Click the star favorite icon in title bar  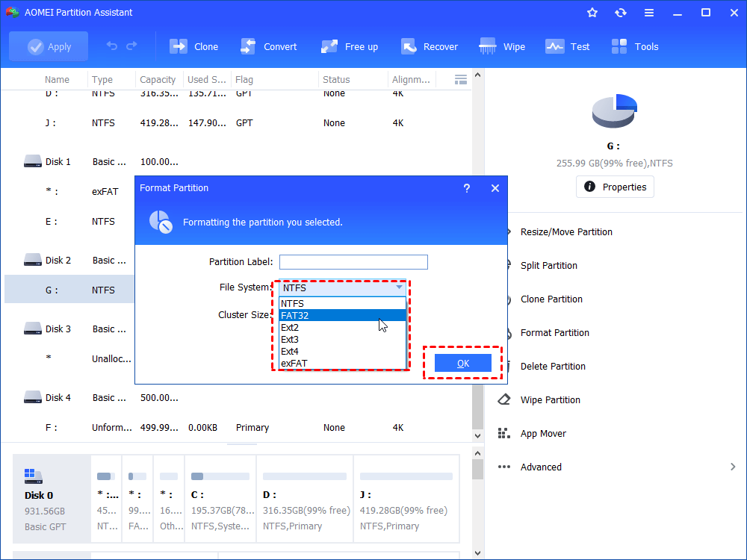592,13
